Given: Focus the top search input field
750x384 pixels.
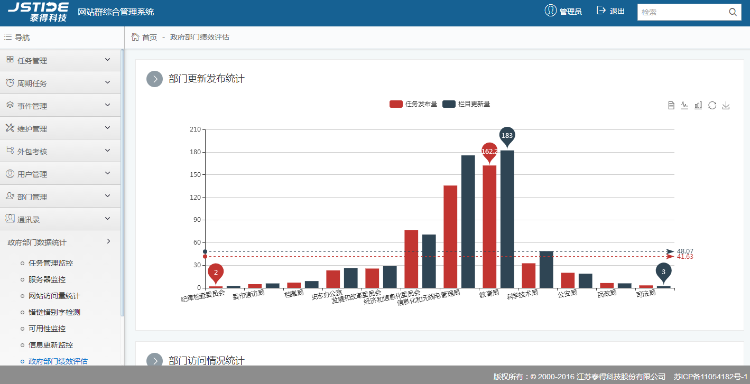Looking at the screenshot, I should [x=683, y=12].
